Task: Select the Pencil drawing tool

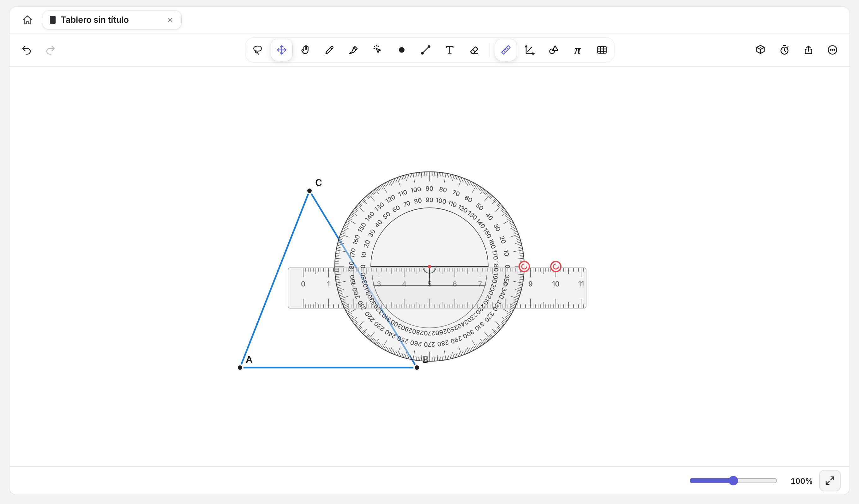Action: [x=329, y=50]
